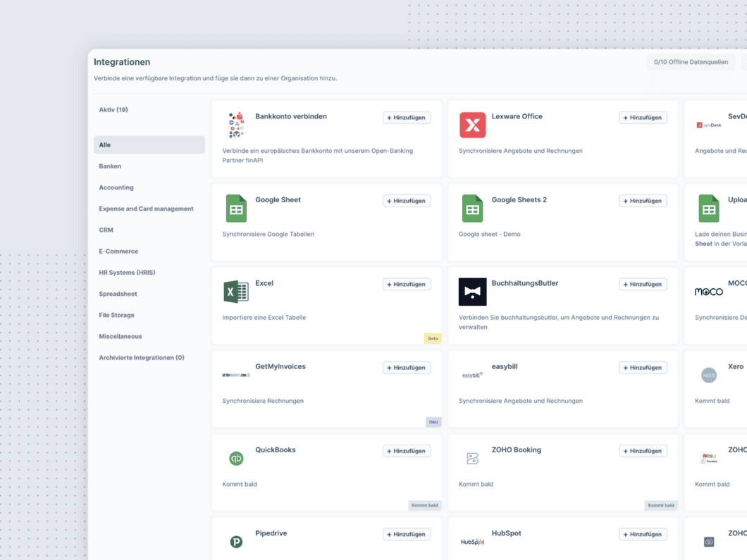Click the Lexware Office red X logo

click(472, 125)
